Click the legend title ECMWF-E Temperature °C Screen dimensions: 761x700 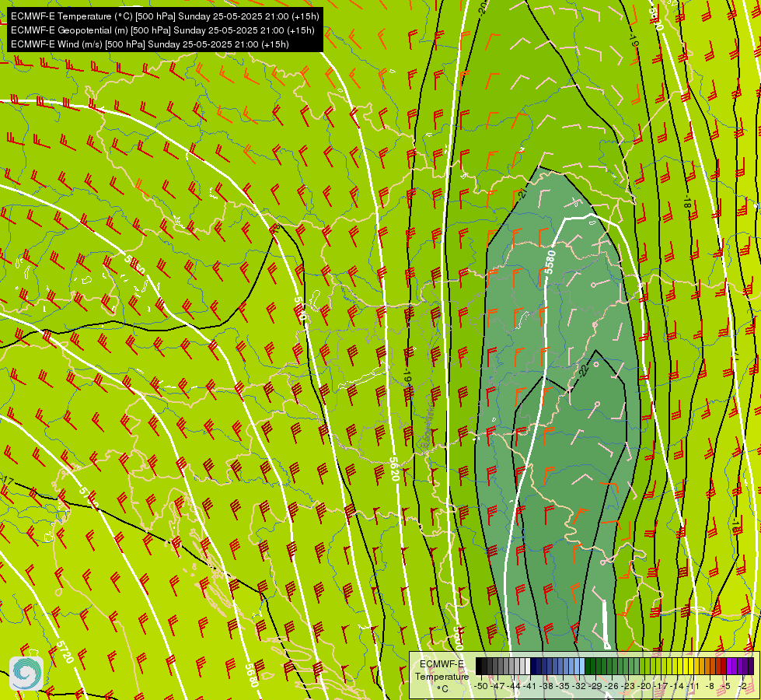tap(442, 676)
